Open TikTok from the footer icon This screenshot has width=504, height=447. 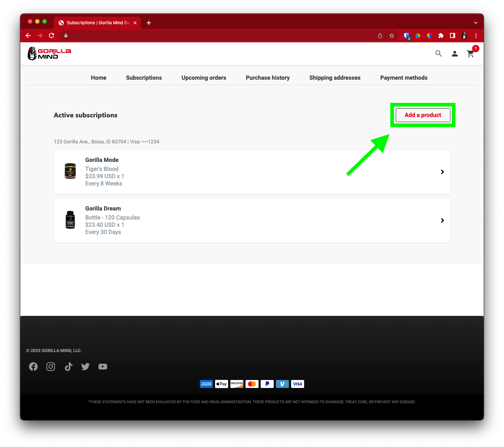pos(68,367)
